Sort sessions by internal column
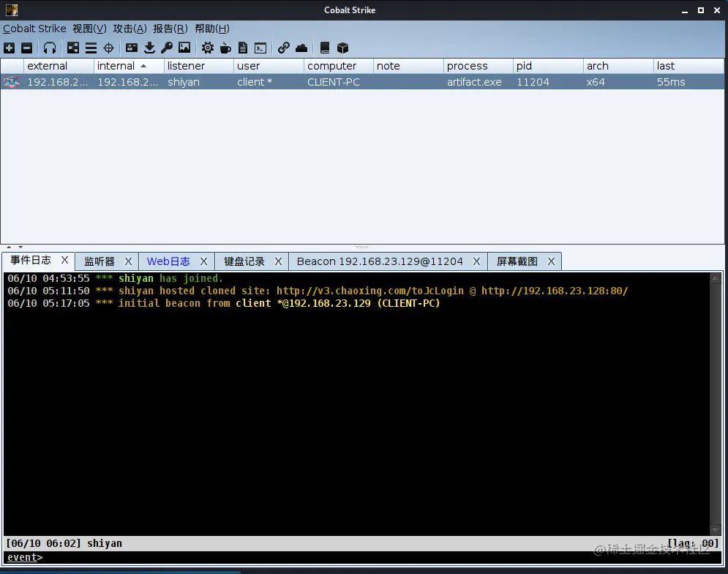728x574 pixels. click(129, 66)
